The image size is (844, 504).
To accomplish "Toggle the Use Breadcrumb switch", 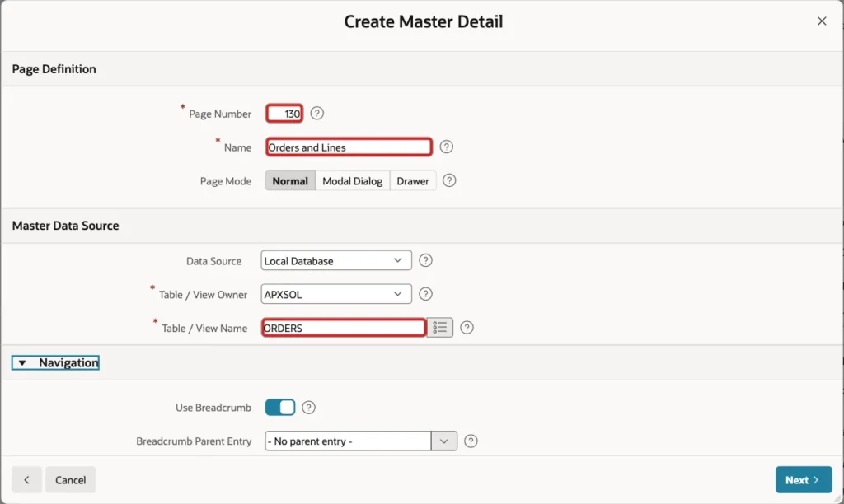I will tap(280, 407).
